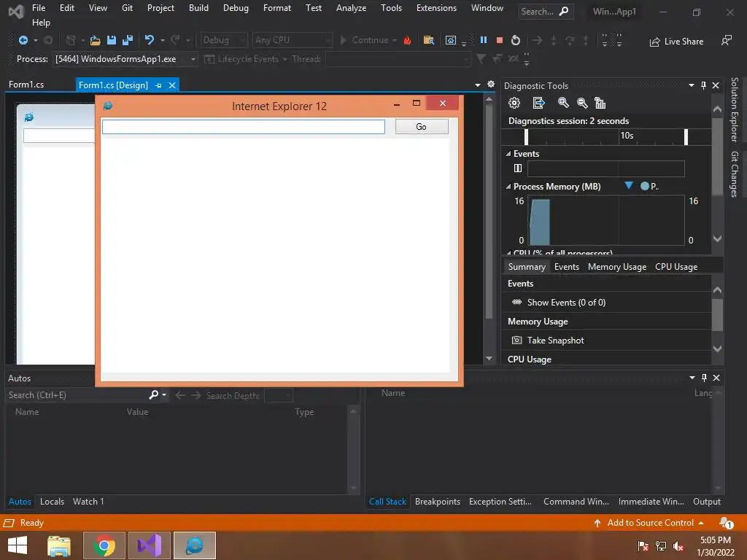The width and height of the screenshot is (747, 560).
Task: Click the Open File folder icon
Action: pos(96,41)
